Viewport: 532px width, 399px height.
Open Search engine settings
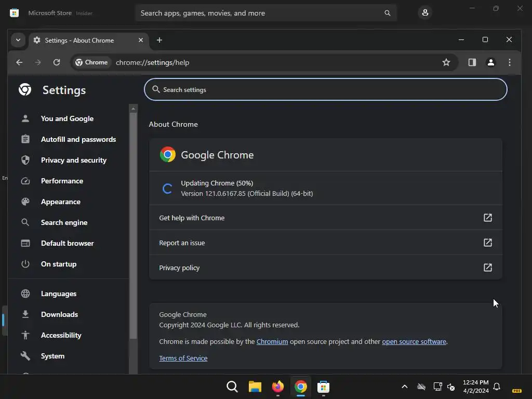point(64,222)
